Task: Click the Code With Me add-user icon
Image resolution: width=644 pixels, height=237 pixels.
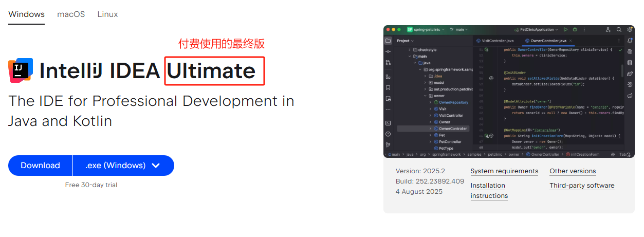Action: pos(608,30)
